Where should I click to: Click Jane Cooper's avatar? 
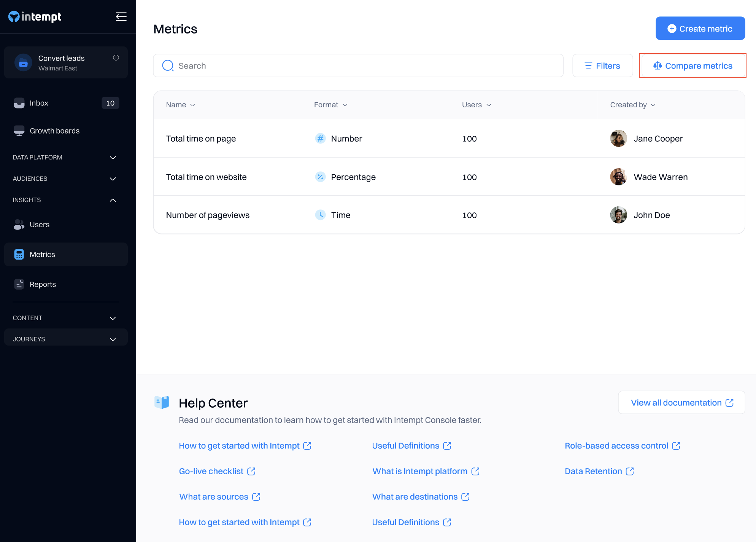(x=618, y=139)
